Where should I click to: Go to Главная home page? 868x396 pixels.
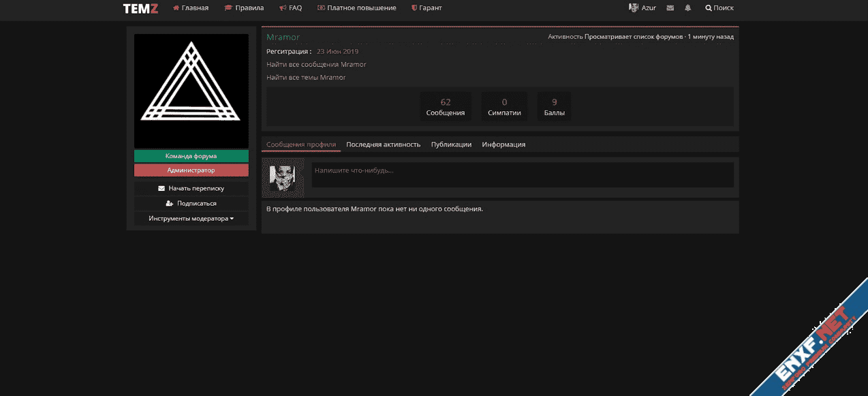(191, 8)
